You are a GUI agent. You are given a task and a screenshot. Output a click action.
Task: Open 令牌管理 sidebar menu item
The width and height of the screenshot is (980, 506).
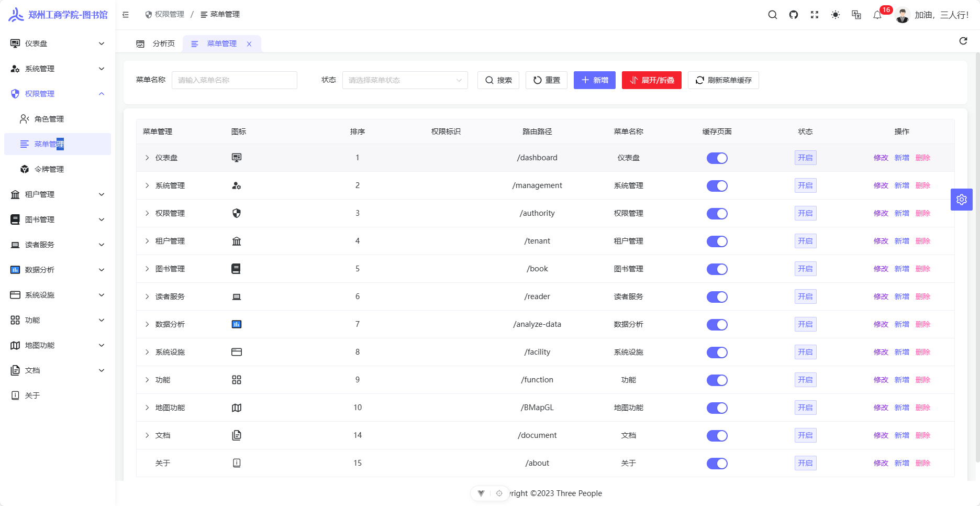58,169
